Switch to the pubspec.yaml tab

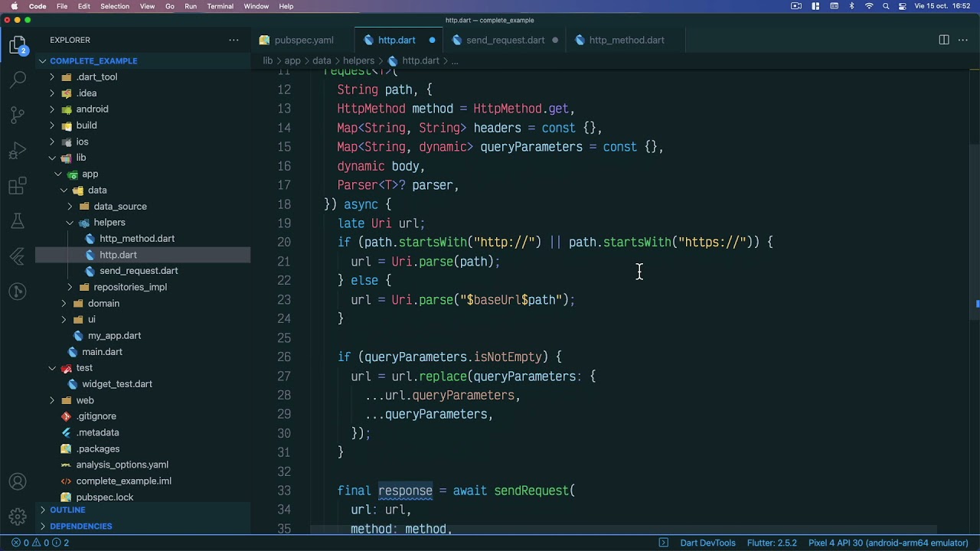[x=303, y=40]
